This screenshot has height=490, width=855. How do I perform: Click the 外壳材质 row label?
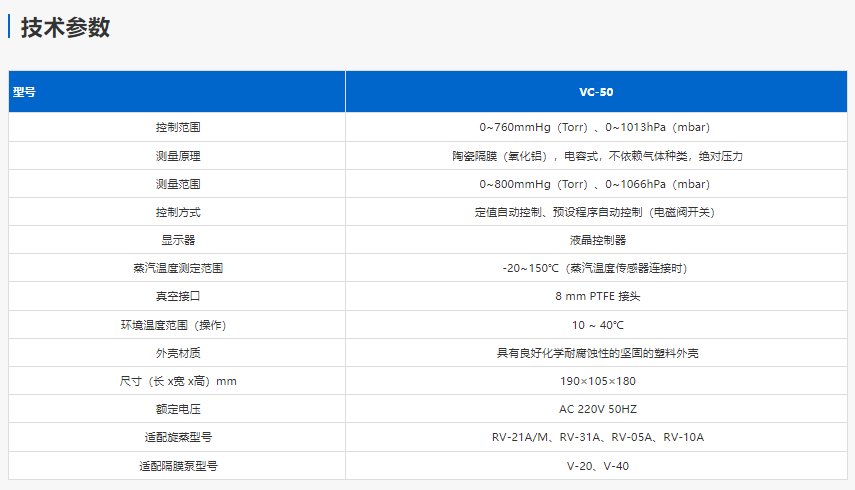[x=178, y=353]
